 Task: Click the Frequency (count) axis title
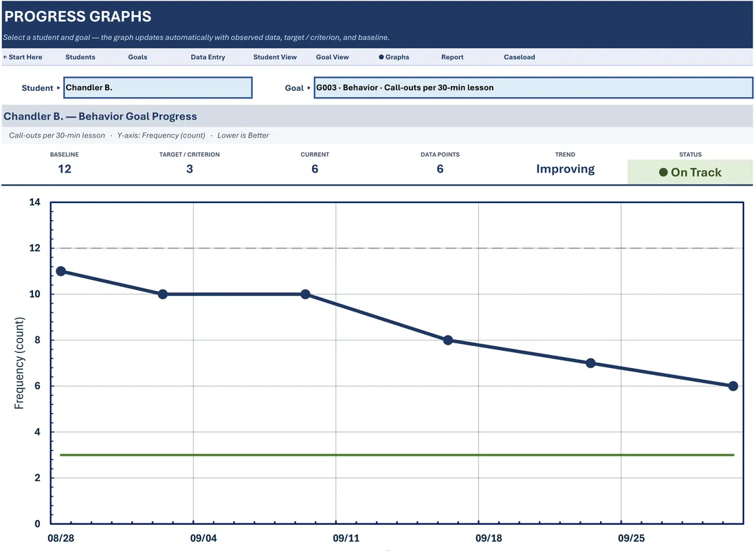[x=19, y=363]
